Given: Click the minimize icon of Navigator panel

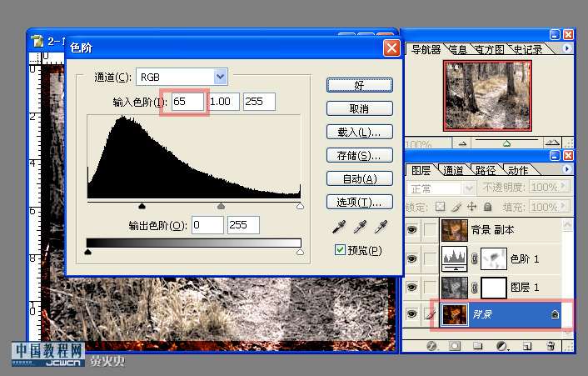Looking at the screenshot, I should (555, 35).
